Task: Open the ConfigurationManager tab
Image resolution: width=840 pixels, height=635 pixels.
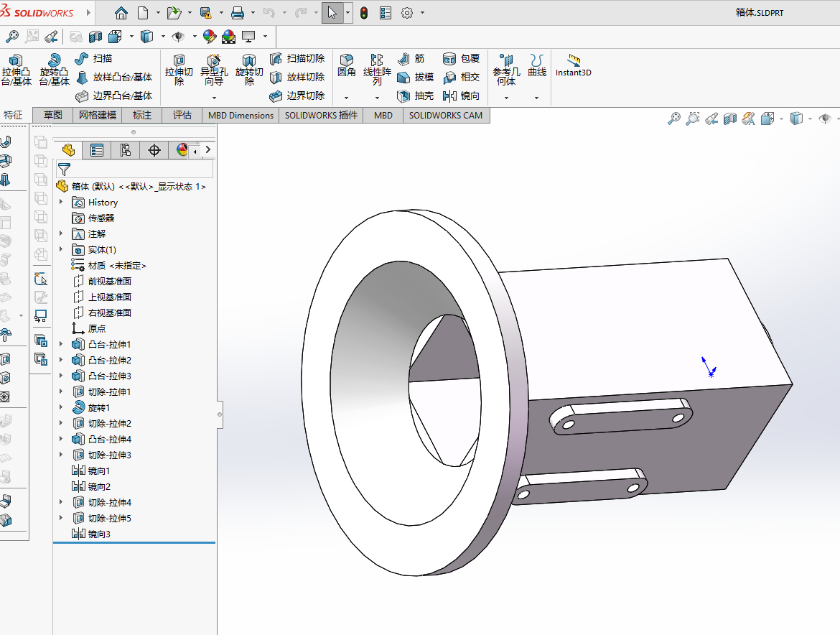Action: tap(126, 151)
